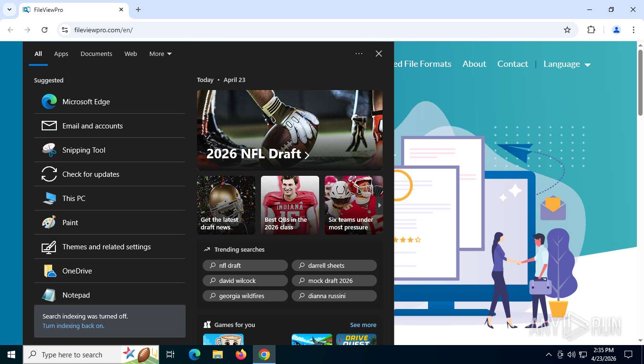Search trending term georgia wildfires

click(x=245, y=296)
